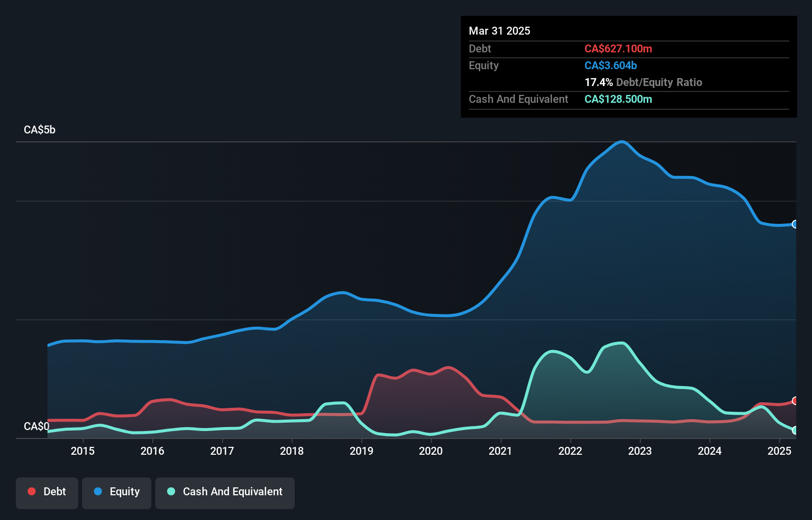Image resolution: width=812 pixels, height=520 pixels.
Task: Click the CA$0 y-axis label
Action: [x=37, y=426]
